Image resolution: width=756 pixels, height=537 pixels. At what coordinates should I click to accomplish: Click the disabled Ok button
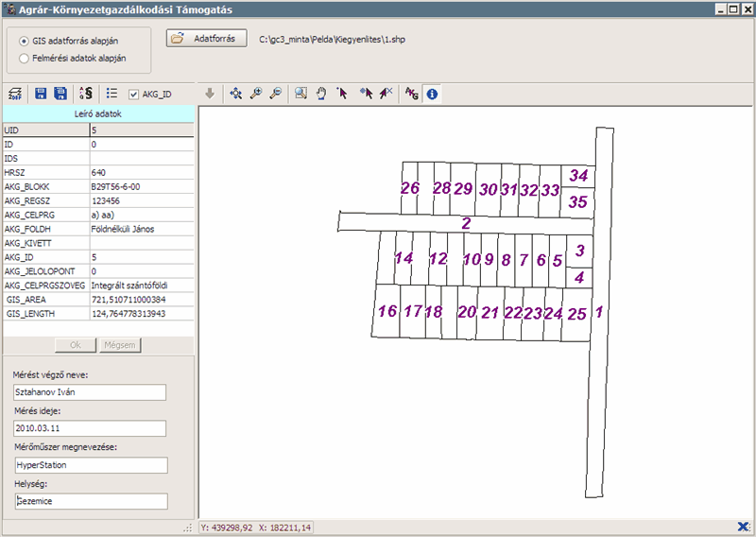point(76,345)
